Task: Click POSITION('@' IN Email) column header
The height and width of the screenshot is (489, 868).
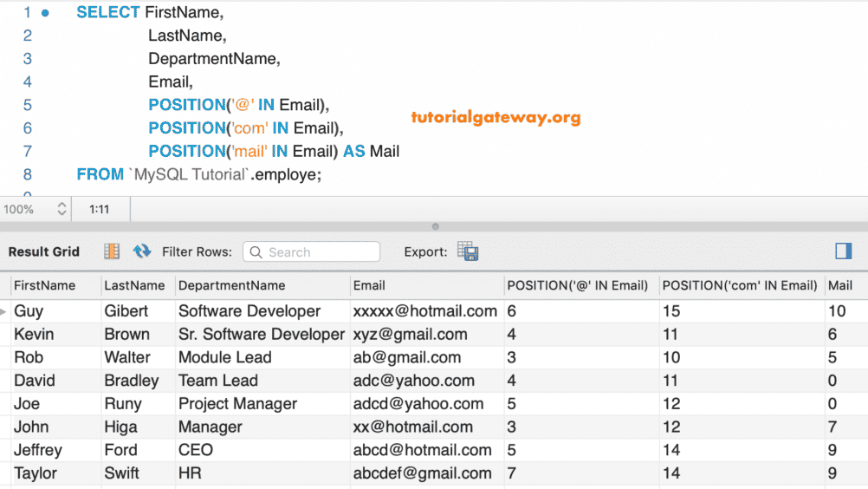Action: pyautogui.click(x=578, y=285)
